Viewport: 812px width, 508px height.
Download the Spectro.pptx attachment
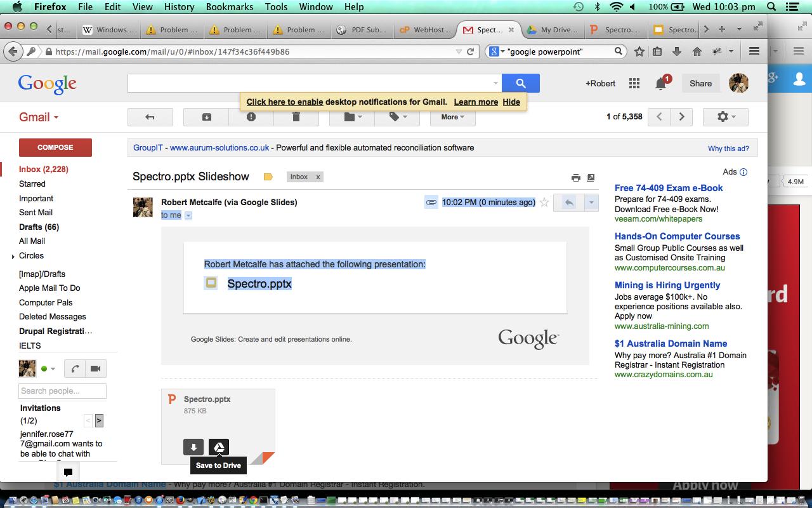pyautogui.click(x=193, y=447)
